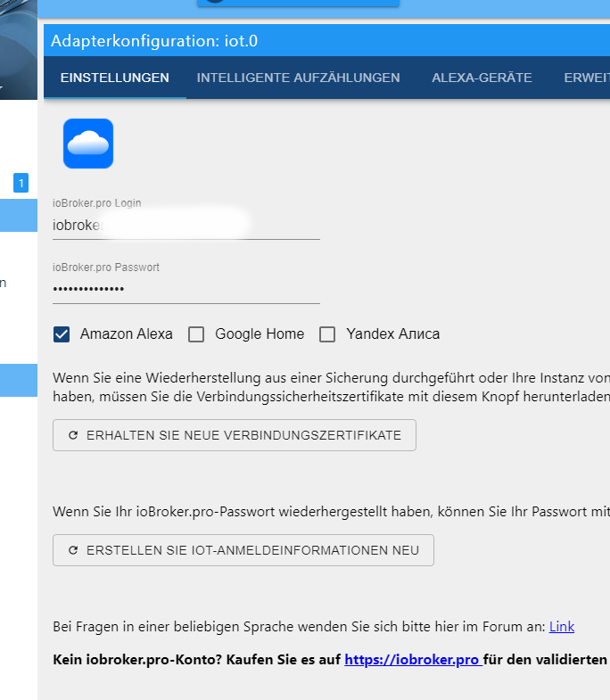610x700 pixels.
Task: Click the iot cloud adapter logo
Action: coord(88,144)
